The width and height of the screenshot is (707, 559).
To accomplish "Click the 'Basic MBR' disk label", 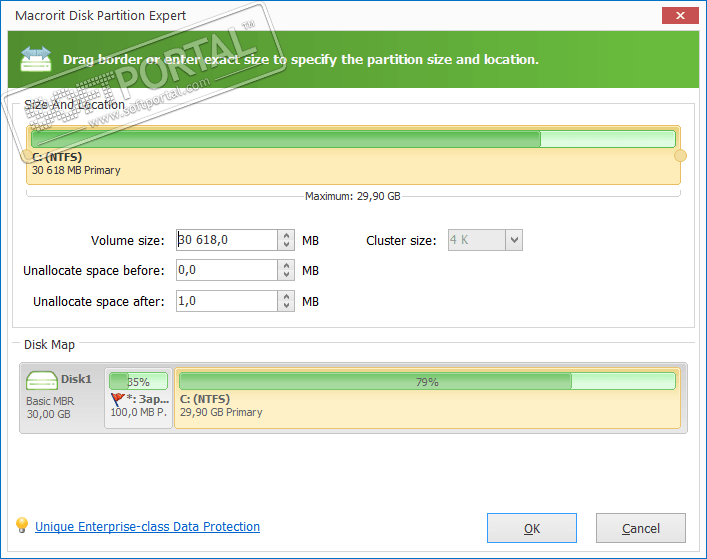I will point(50,401).
